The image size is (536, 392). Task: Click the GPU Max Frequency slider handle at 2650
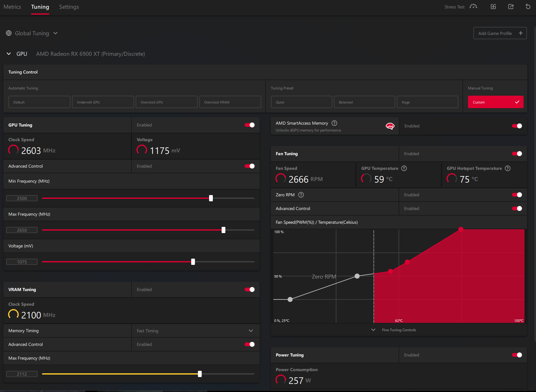[223, 230]
